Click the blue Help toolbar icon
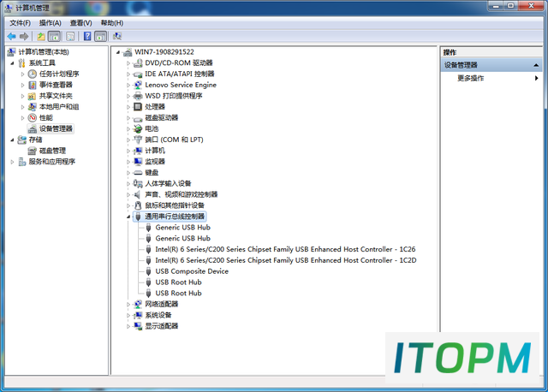The height and width of the screenshot is (392, 548). tap(87, 36)
